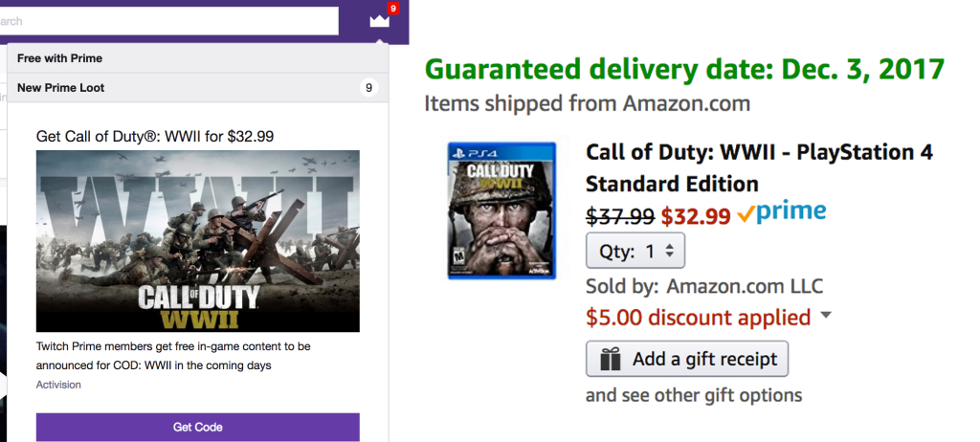Open the Call of Duty WWII promo image
980x442 pixels.
tap(198, 241)
